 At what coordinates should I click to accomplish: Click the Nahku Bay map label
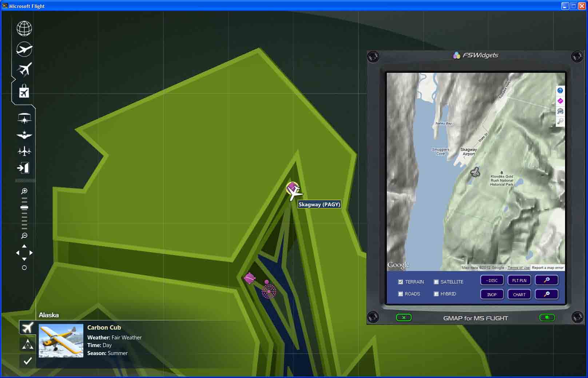(444, 123)
